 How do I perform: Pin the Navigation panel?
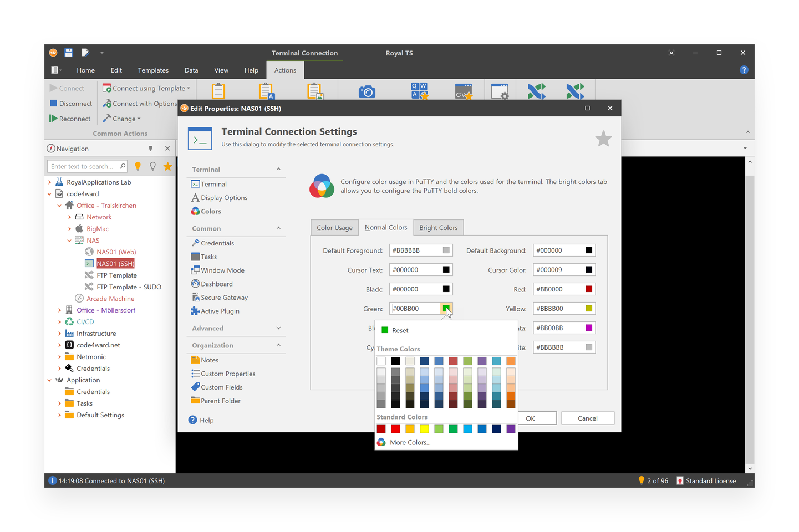click(150, 149)
